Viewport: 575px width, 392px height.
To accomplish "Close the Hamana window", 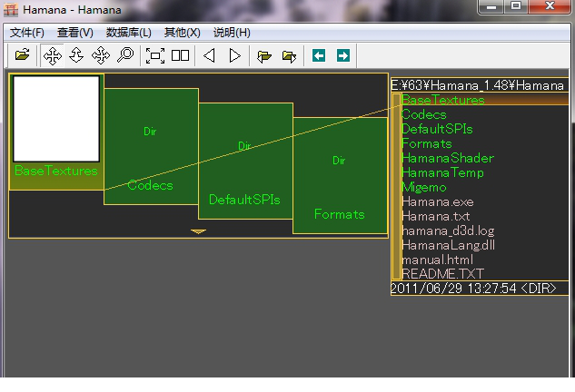I will (550, 6).
